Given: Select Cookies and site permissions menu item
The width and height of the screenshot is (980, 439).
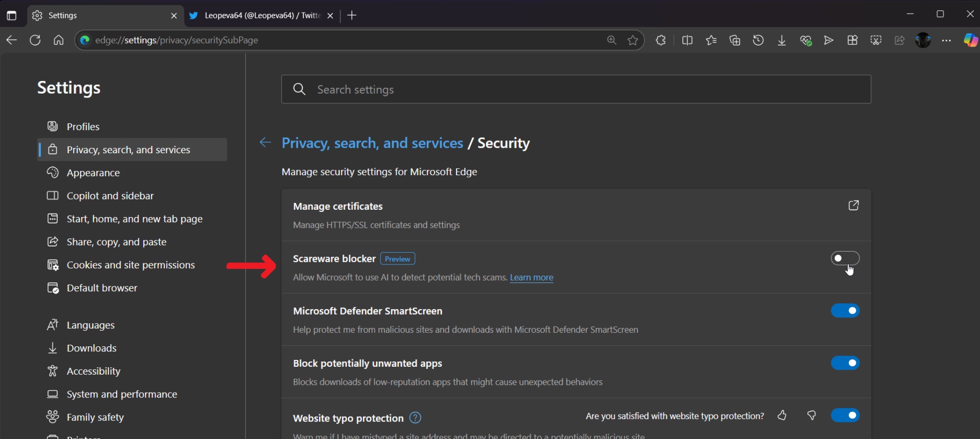Looking at the screenshot, I should [x=130, y=264].
